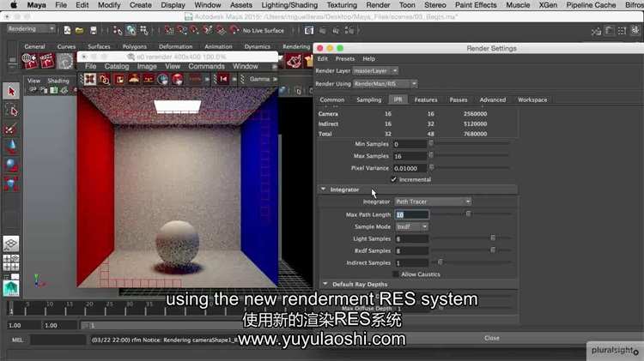Open the Sample Mode bxdf dropdown
Screen dimensions: 644x361
point(412,226)
